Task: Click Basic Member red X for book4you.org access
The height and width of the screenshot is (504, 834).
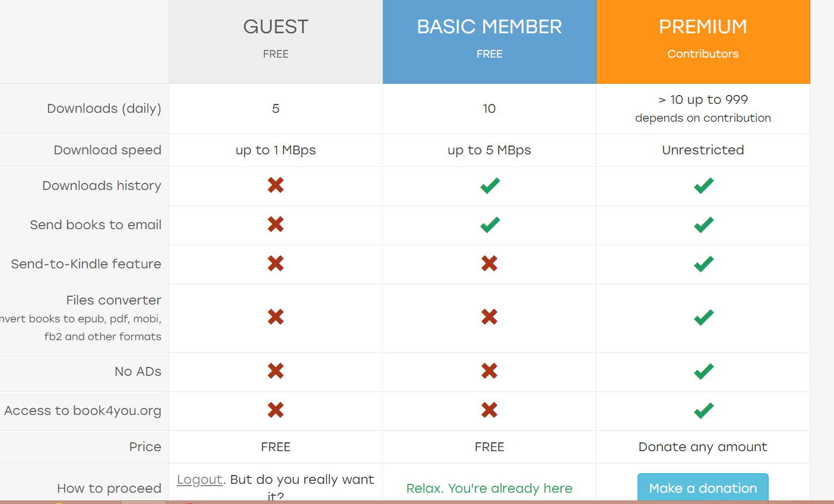Action: tap(489, 410)
